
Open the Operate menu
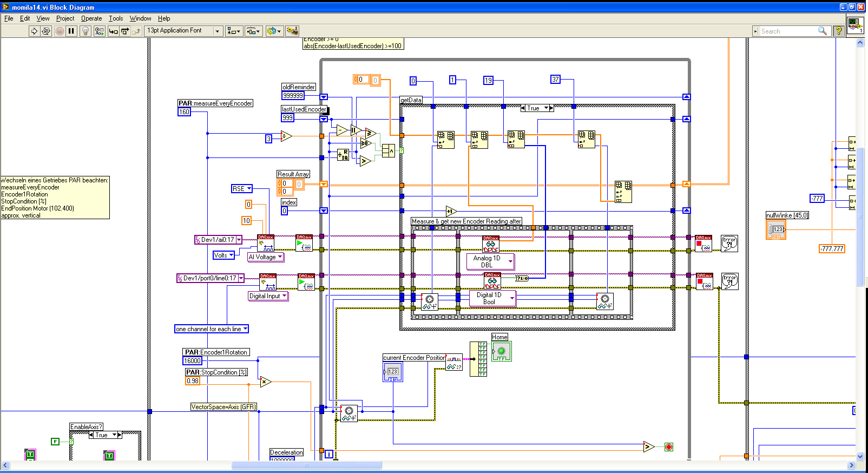pos(91,18)
